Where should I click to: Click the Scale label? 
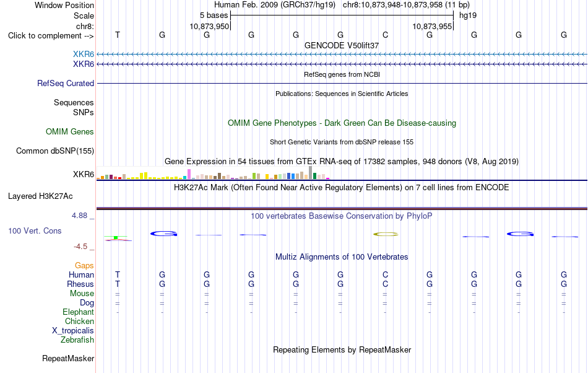84,15
